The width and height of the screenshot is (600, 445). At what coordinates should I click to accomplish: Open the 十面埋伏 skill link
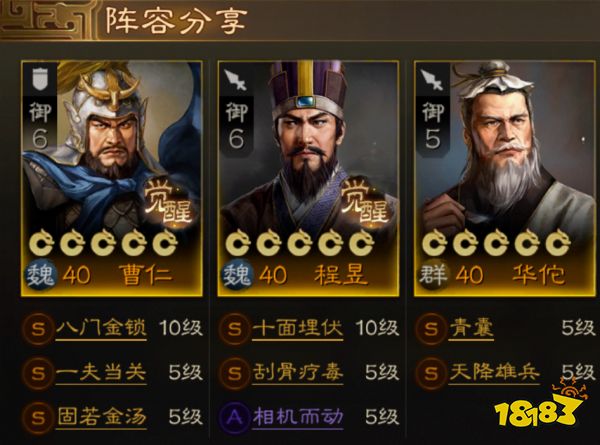coord(298,328)
